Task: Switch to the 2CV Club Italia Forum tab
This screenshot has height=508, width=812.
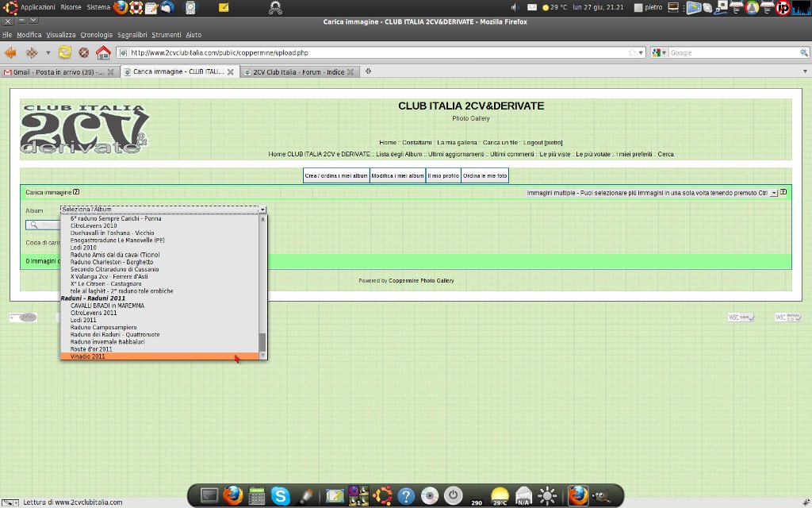Action: tap(300, 72)
